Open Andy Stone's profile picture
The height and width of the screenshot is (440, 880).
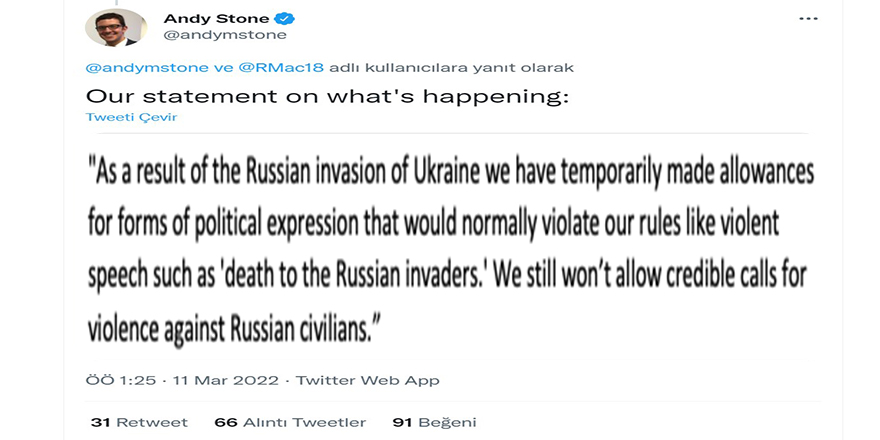tap(116, 27)
